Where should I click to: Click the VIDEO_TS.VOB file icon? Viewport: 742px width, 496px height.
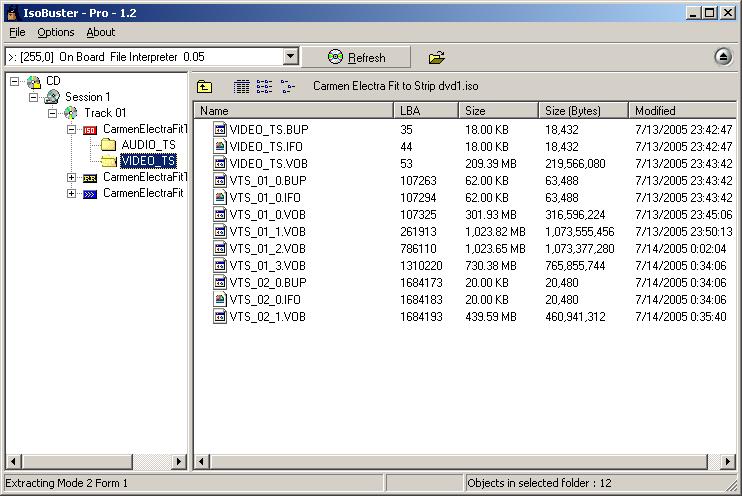(x=220, y=163)
